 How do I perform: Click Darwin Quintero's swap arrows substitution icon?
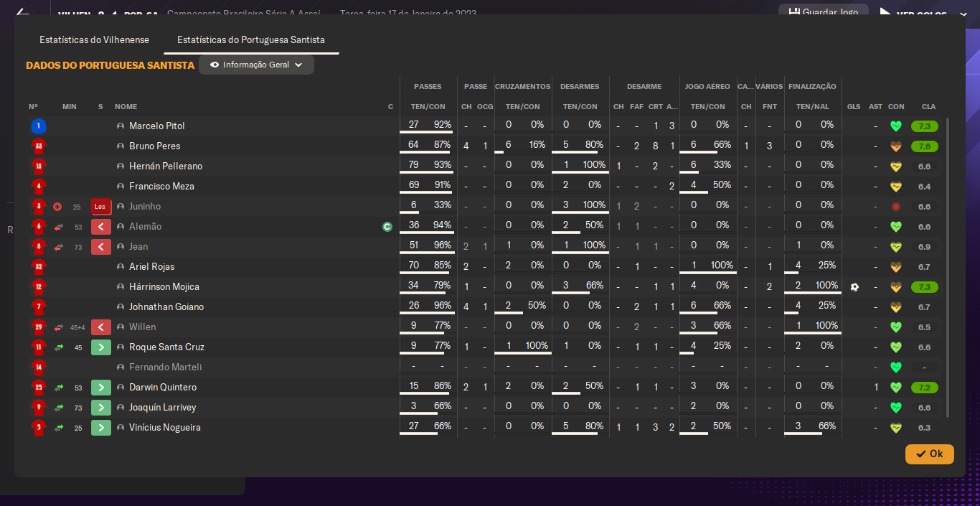[x=59, y=388]
